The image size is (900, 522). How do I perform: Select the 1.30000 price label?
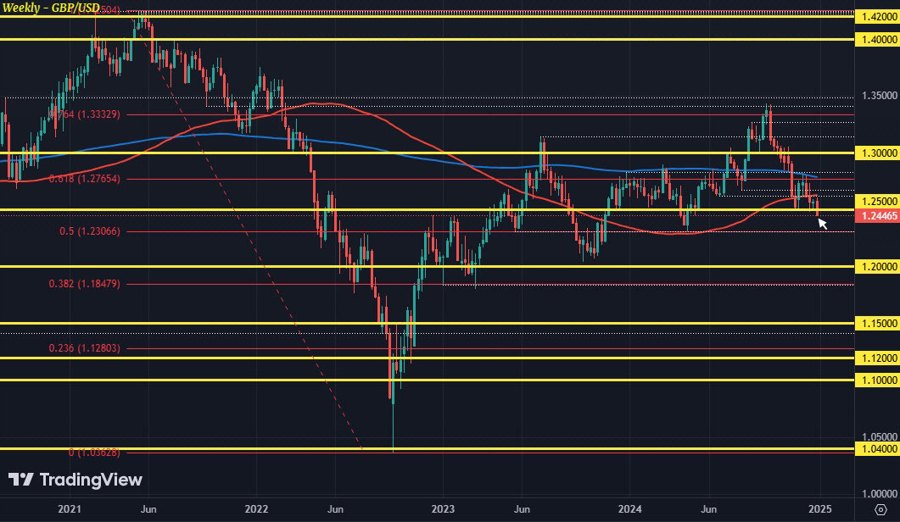pyautogui.click(x=876, y=153)
